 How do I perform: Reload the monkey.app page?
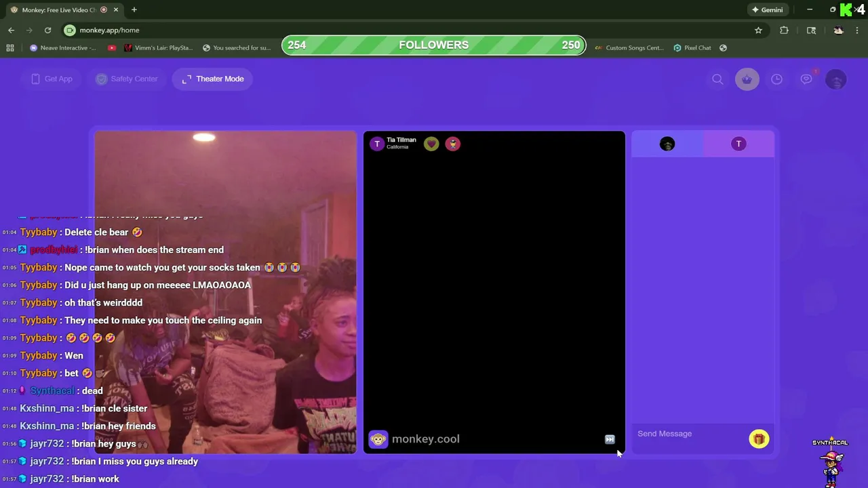(x=47, y=30)
